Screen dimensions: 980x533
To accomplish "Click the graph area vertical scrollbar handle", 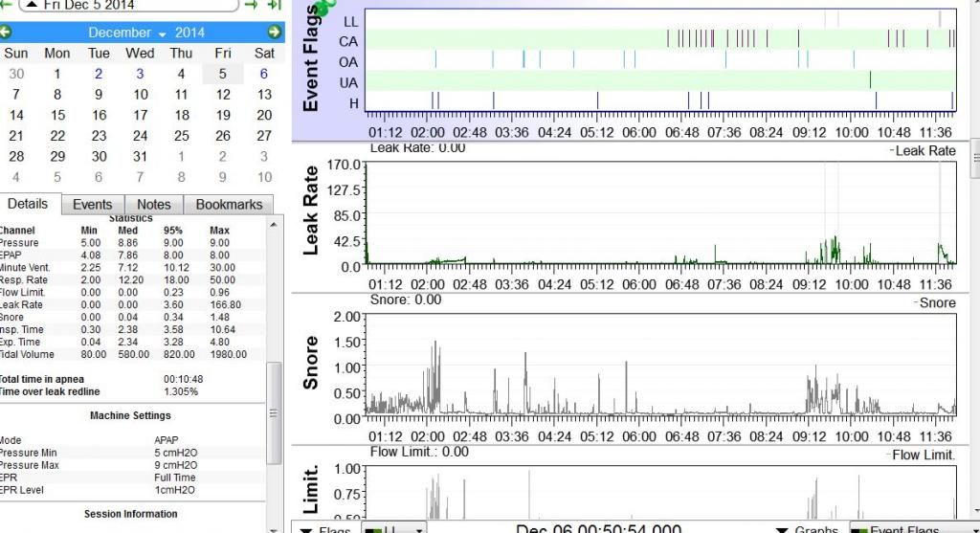I will click(975, 159).
